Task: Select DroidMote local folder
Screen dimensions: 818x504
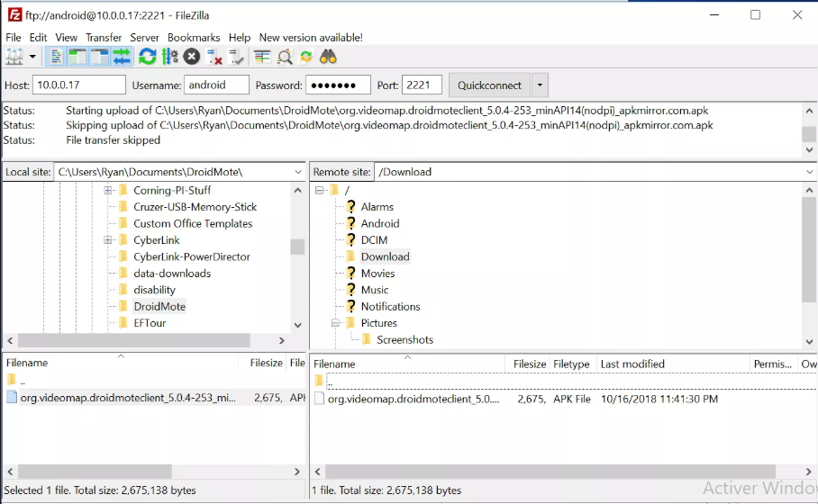Action: click(159, 307)
